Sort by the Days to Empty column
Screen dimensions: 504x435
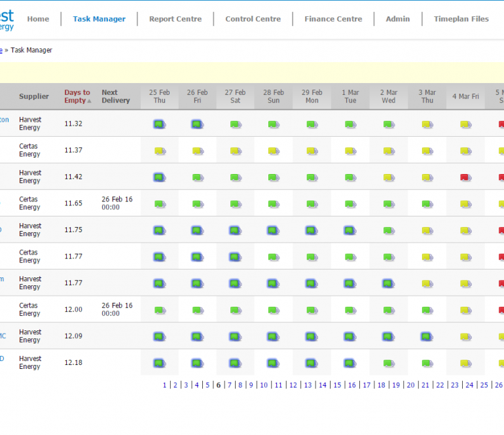click(x=77, y=97)
